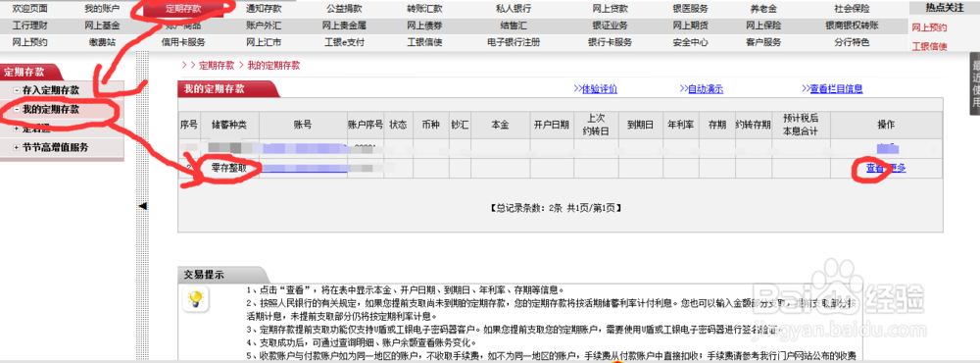The height and width of the screenshot is (363, 980).
Task: Collapse 我的定期存款 using its minus icon
Action: click(x=17, y=110)
